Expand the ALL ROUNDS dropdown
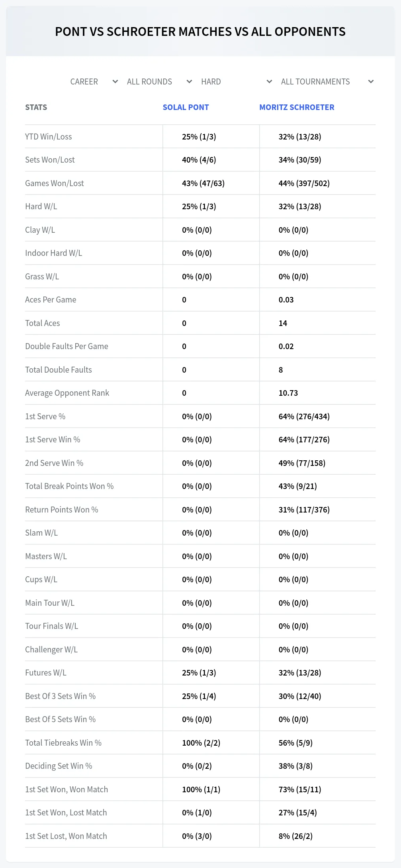Viewport: 401px width, 868px height. coord(158,82)
